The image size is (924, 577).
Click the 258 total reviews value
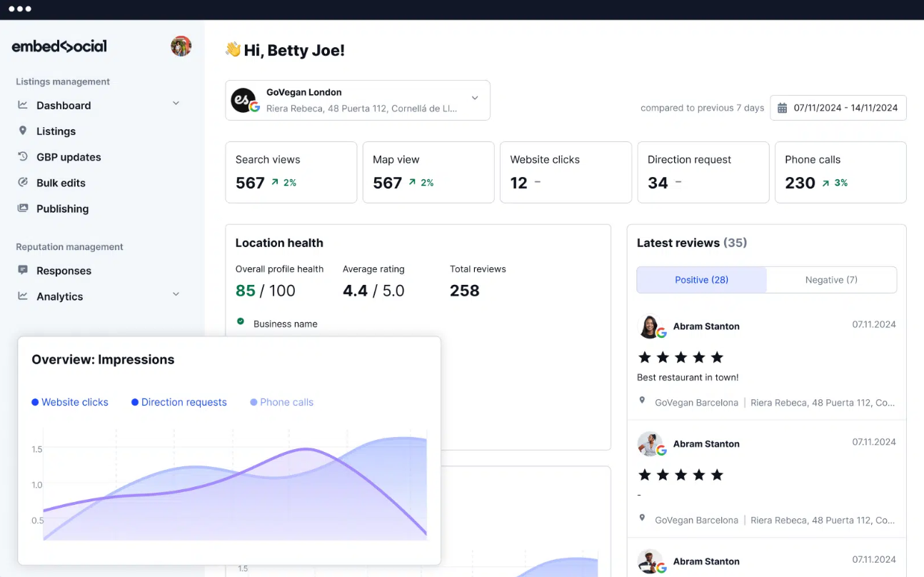pos(465,291)
